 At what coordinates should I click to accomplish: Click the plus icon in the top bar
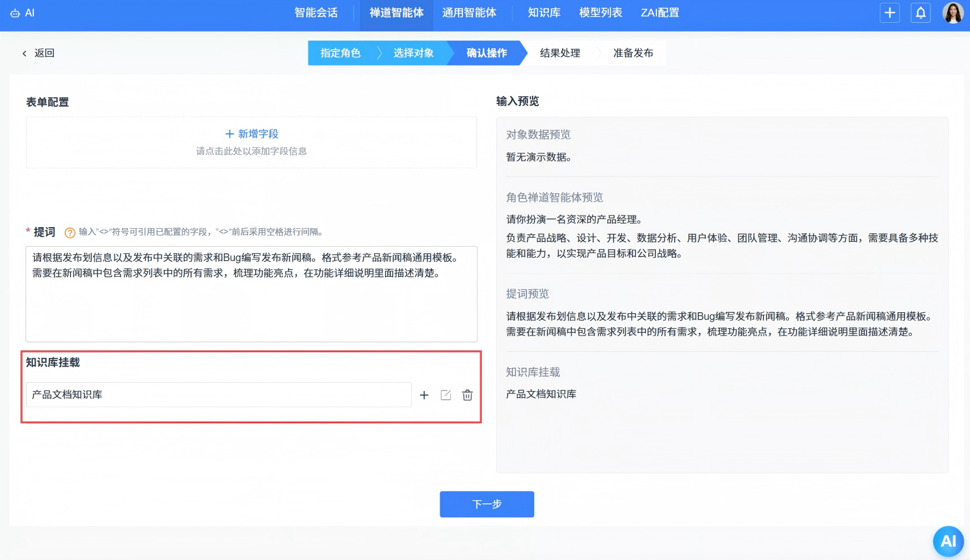click(889, 13)
